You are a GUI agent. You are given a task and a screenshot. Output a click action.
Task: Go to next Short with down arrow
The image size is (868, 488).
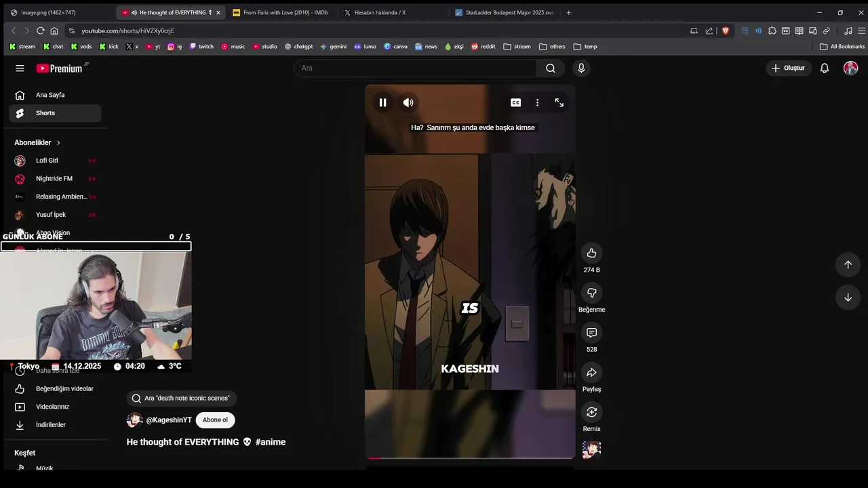(848, 298)
